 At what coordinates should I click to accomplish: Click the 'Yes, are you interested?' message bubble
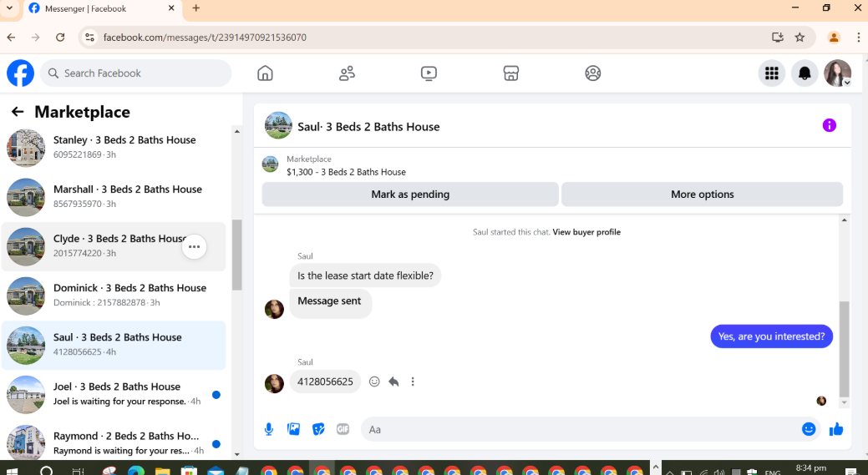tap(771, 336)
